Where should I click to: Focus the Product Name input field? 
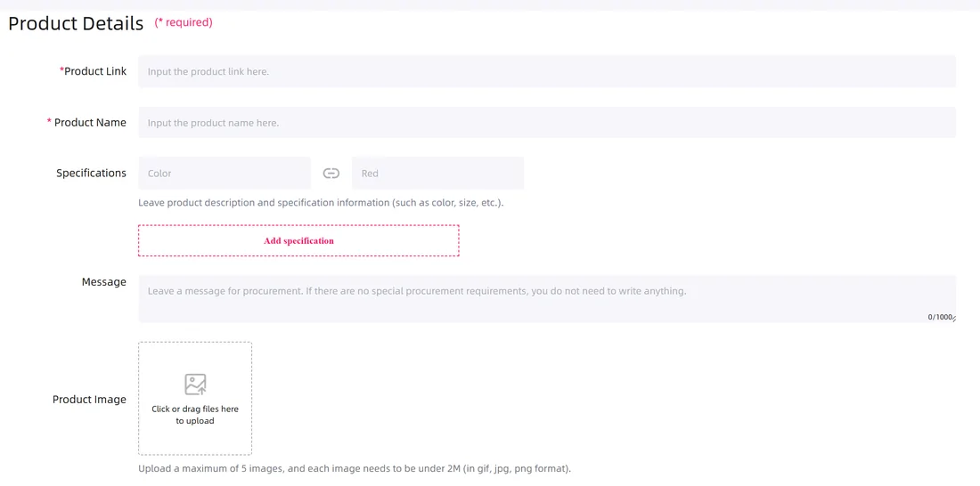tap(547, 123)
